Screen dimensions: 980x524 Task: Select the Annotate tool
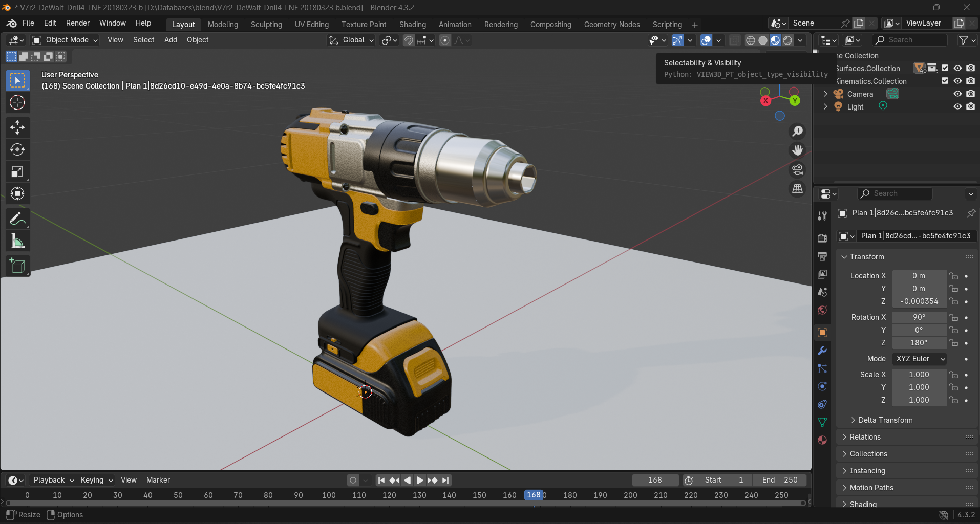coord(17,219)
